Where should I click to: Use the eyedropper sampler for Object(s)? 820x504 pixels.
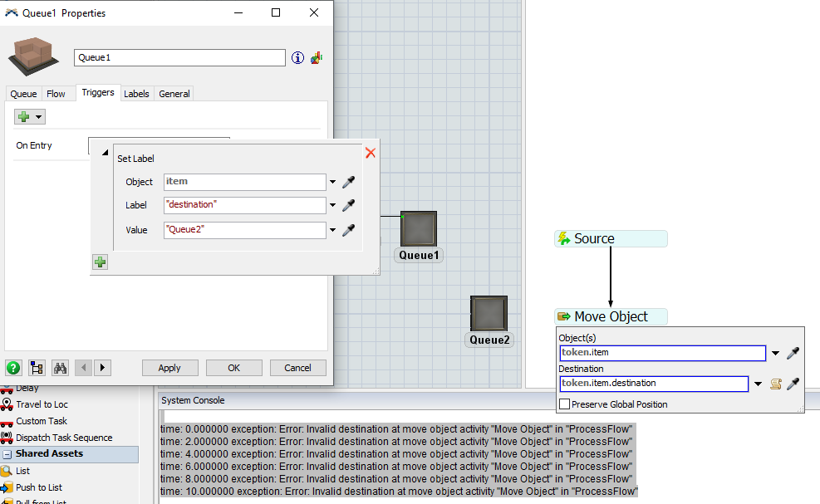click(793, 353)
